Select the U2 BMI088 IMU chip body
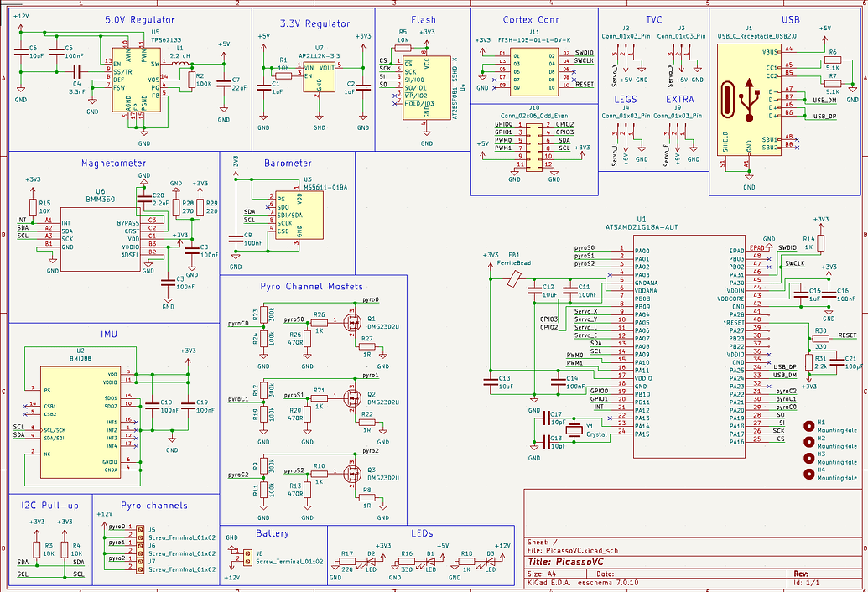Screen dimensions: 868x592 87,422
